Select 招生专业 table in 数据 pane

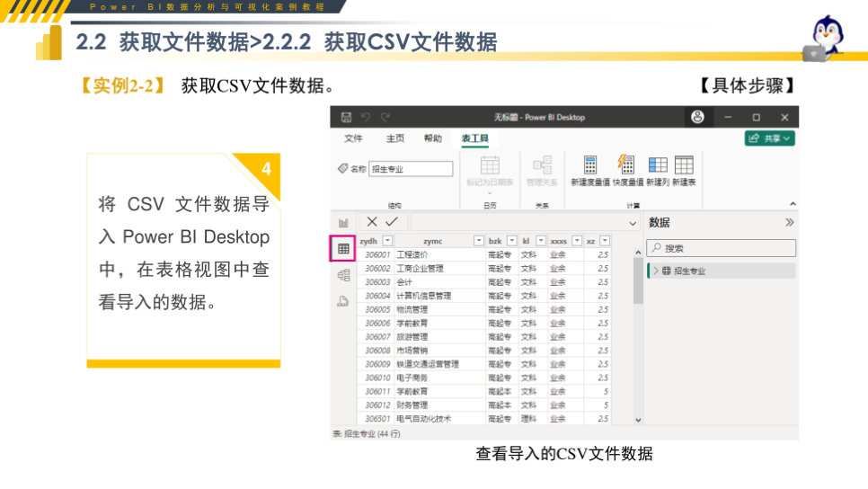(722, 271)
